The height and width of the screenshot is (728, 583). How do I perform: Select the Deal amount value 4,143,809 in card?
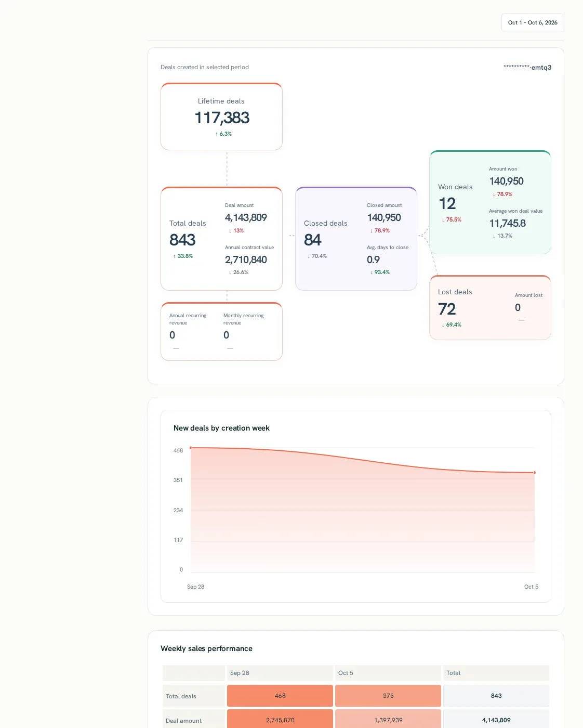246,217
